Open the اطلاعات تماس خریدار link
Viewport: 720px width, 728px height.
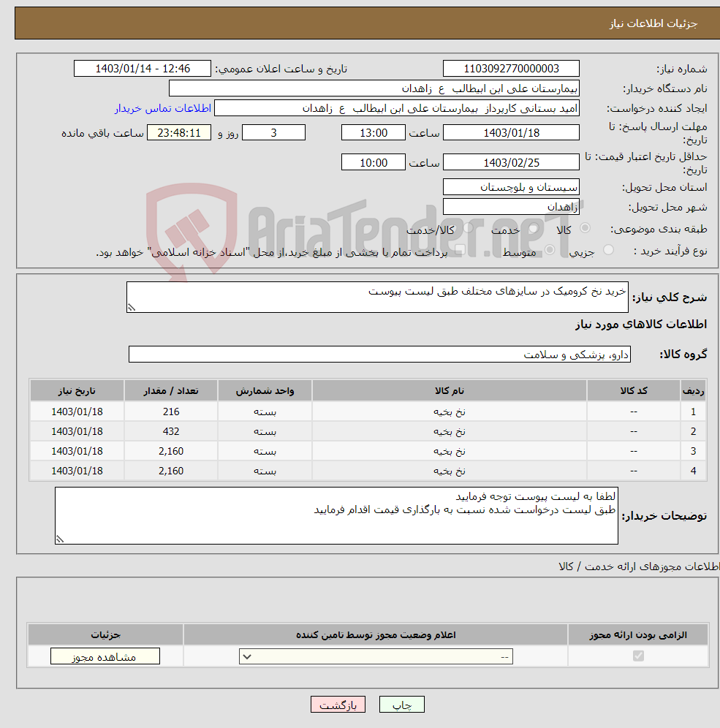[163, 108]
